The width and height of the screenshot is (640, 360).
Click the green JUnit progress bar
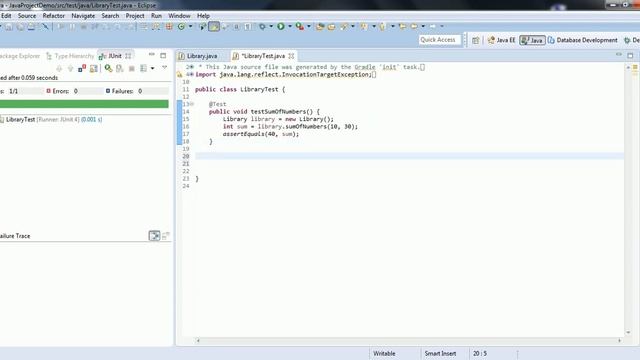pos(84,104)
